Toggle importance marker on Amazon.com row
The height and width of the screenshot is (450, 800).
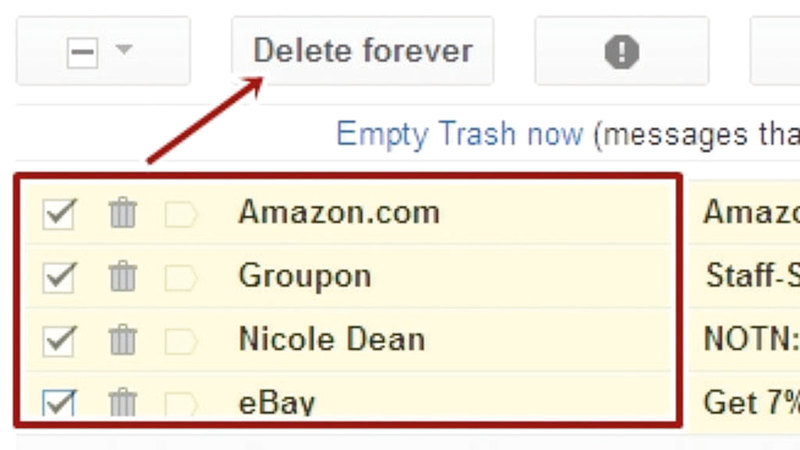coord(181,213)
